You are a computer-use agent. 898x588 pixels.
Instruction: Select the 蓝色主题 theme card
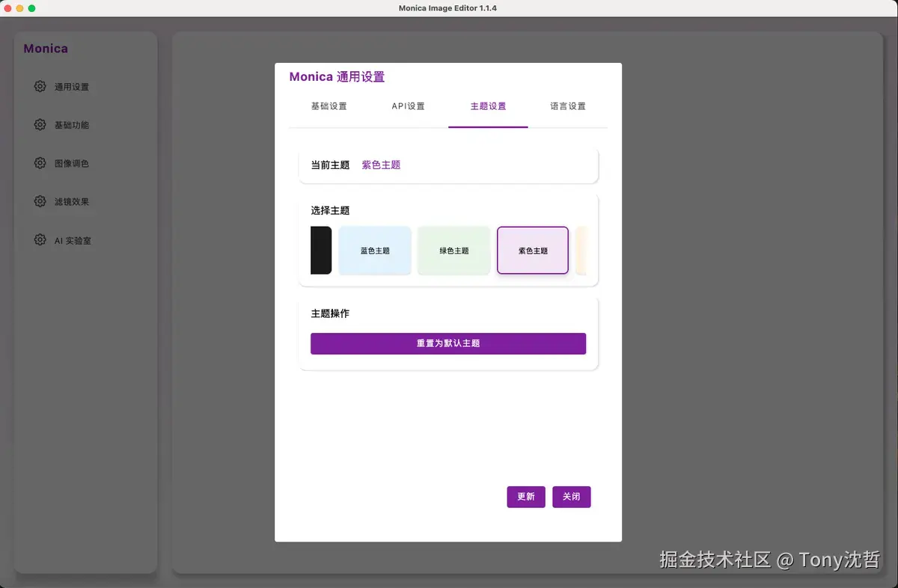point(374,250)
